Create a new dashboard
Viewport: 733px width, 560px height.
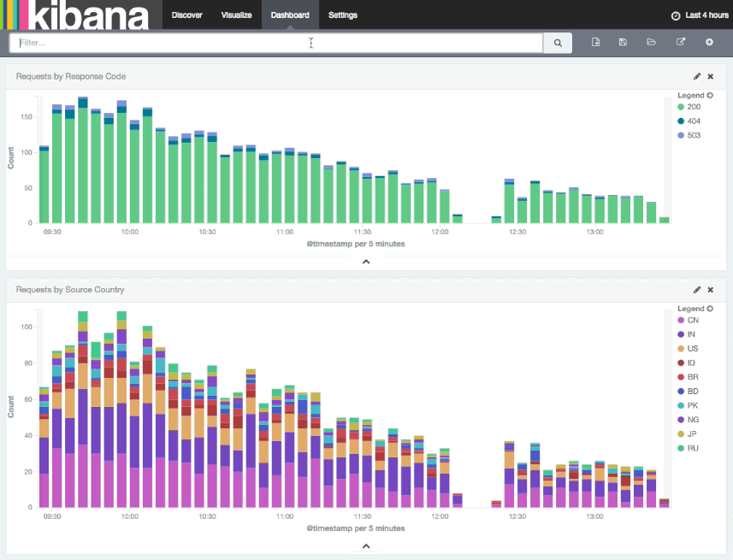point(596,42)
